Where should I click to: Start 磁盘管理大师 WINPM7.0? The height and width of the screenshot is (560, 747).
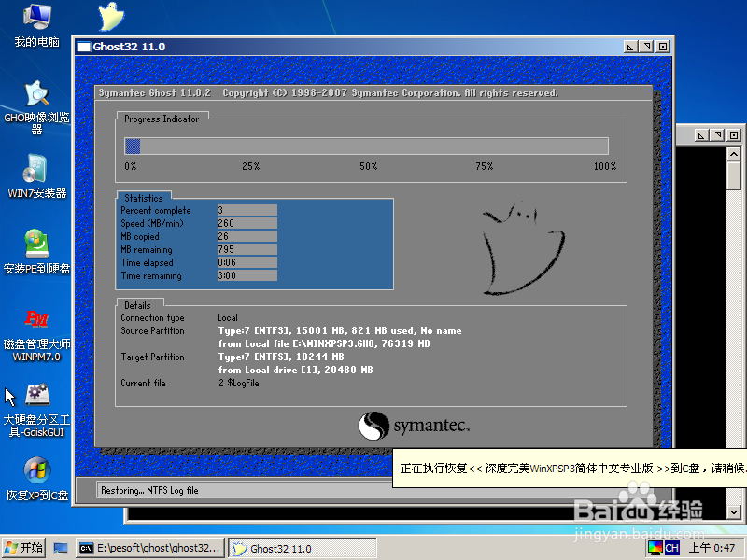(x=36, y=327)
